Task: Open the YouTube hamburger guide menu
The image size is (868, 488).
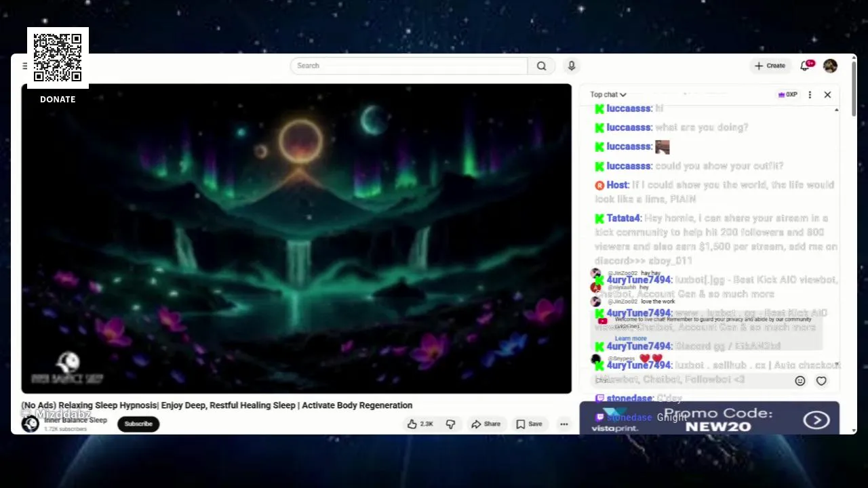Action: [x=24, y=66]
